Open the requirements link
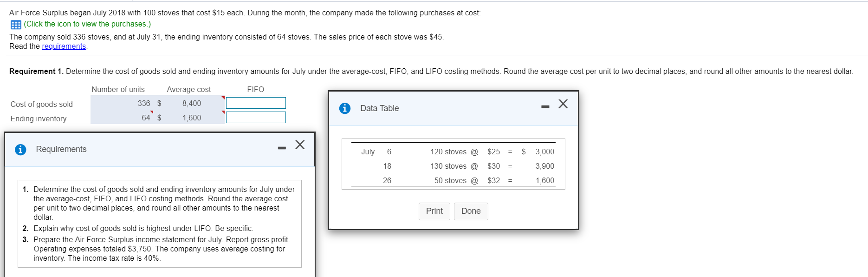 tap(64, 46)
